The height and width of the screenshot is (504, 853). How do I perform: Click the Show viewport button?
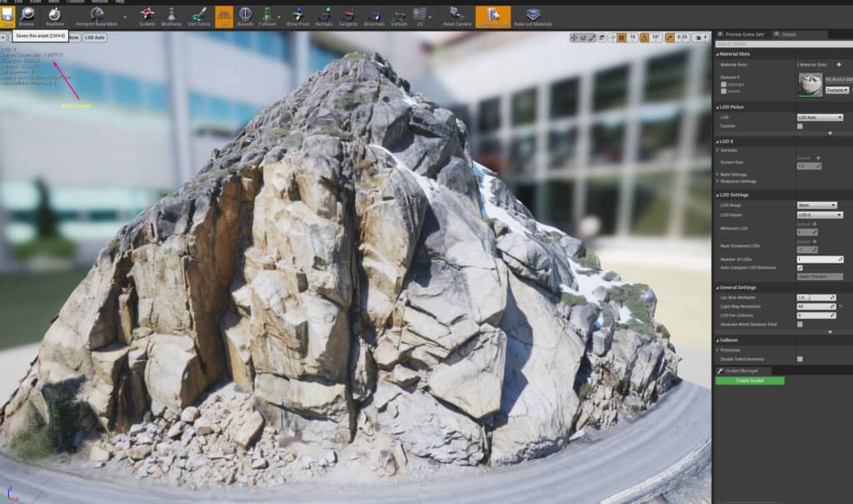tap(74, 37)
